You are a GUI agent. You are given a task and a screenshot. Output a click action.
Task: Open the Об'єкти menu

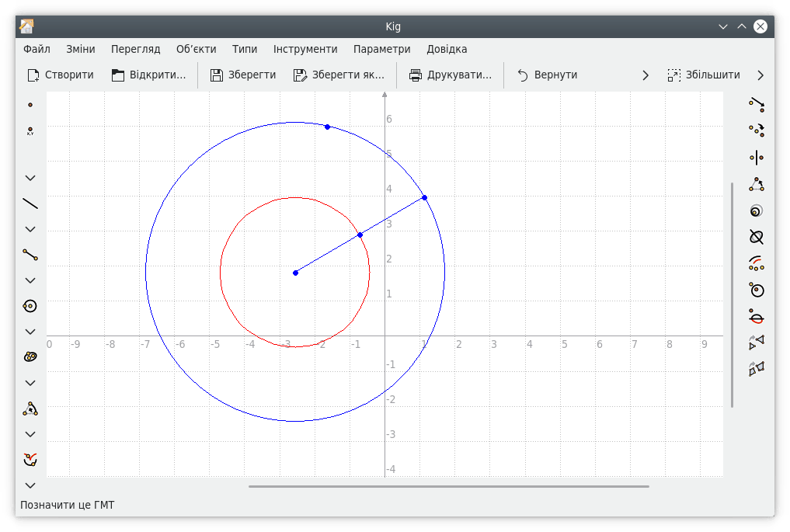196,49
